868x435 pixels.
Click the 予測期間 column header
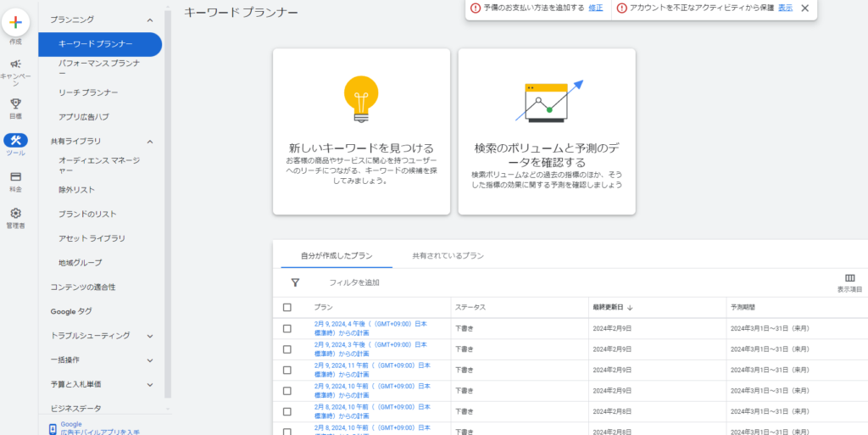[743, 307]
